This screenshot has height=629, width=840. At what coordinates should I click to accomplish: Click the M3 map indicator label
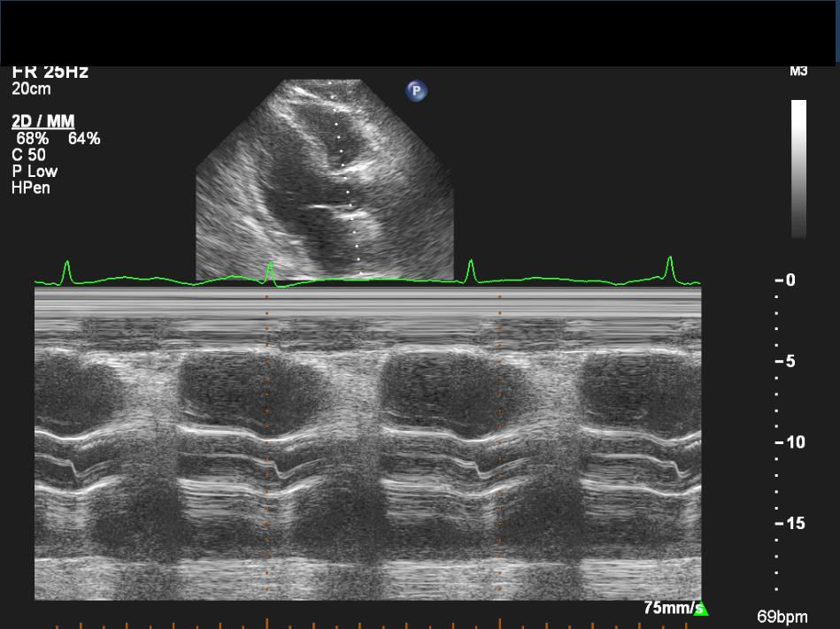click(798, 72)
